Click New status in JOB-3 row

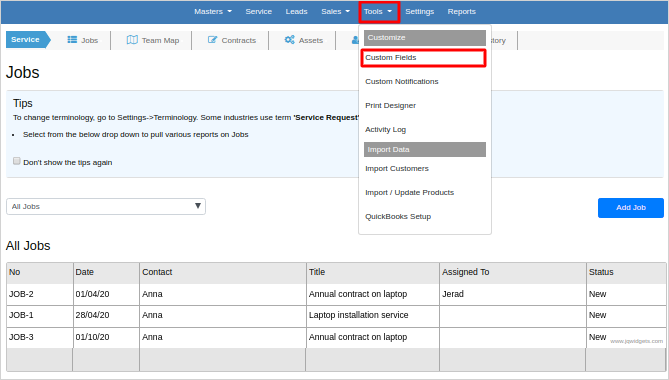click(626, 337)
